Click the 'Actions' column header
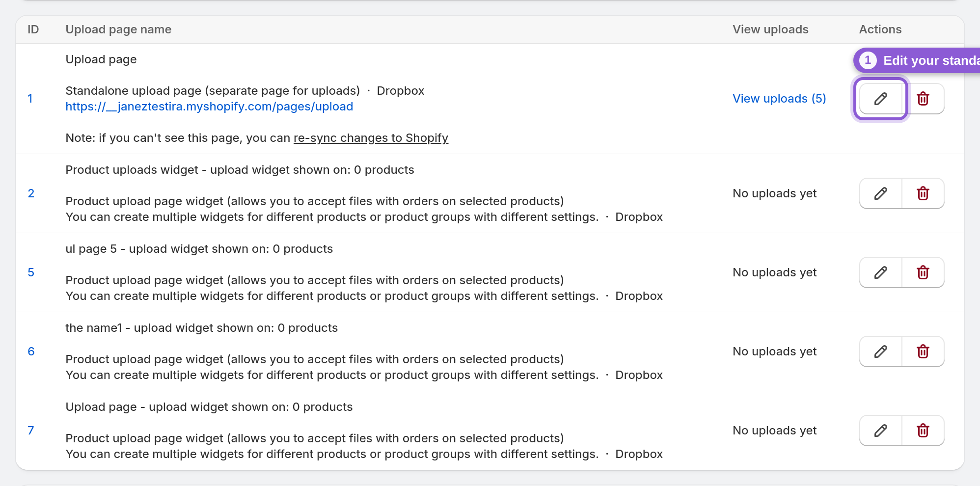This screenshot has width=980, height=486. [x=880, y=29]
